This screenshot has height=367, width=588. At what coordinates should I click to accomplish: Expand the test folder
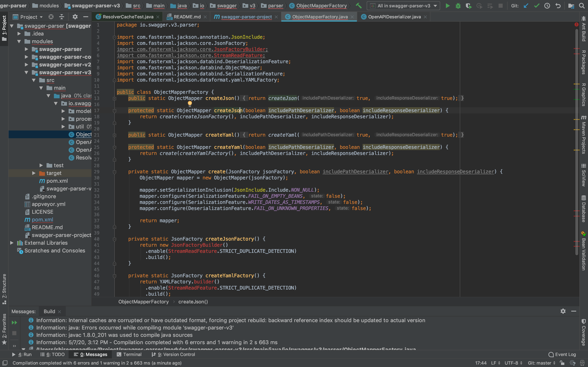[41, 165]
